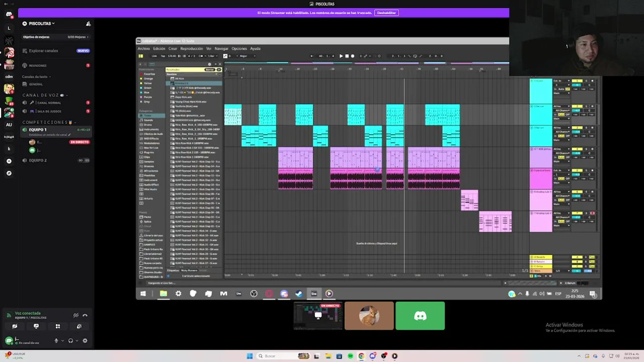Image resolution: width=644 pixels, height=362 pixels.
Task: Open Reproducción menu in Ableton
Action: 191,49
